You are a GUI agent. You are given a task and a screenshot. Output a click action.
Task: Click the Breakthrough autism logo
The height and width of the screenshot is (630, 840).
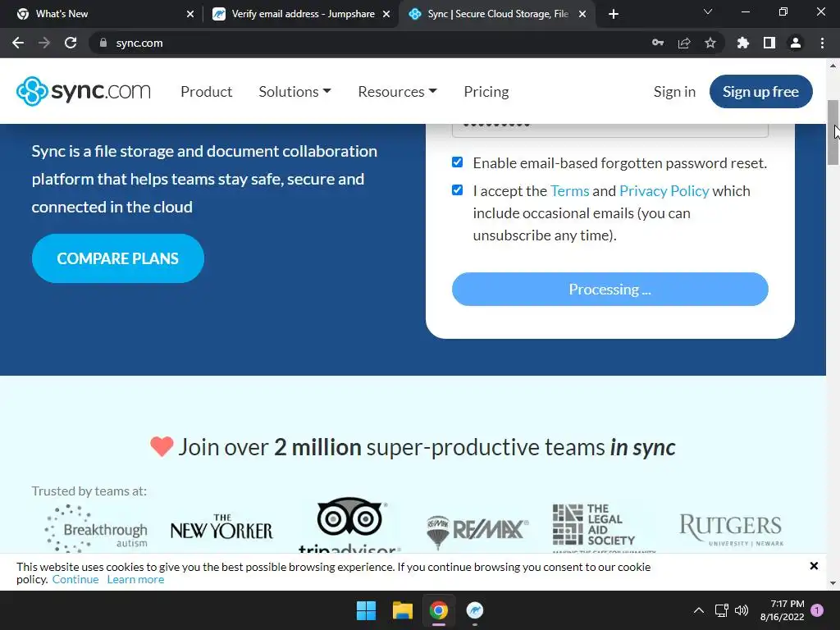click(96, 529)
